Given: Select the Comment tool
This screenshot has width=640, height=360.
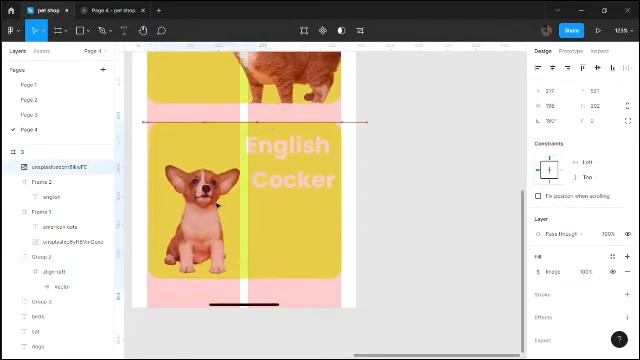Looking at the screenshot, I should 161,31.
